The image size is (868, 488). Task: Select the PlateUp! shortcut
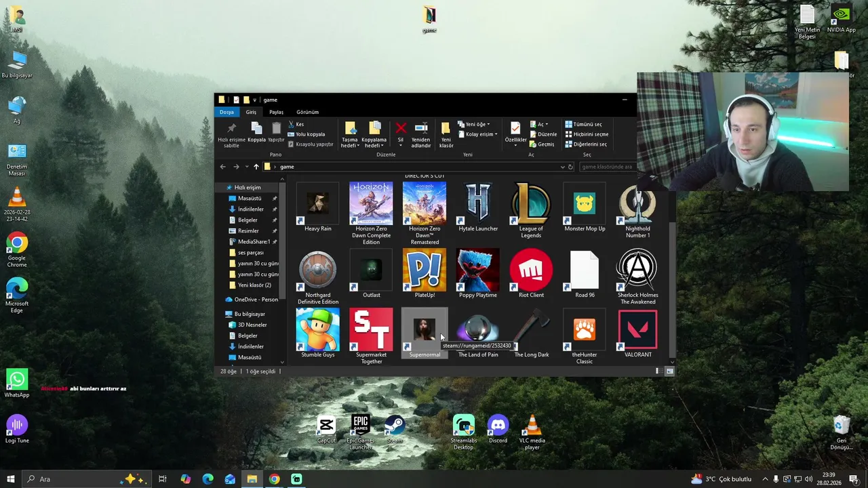click(x=425, y=274)
